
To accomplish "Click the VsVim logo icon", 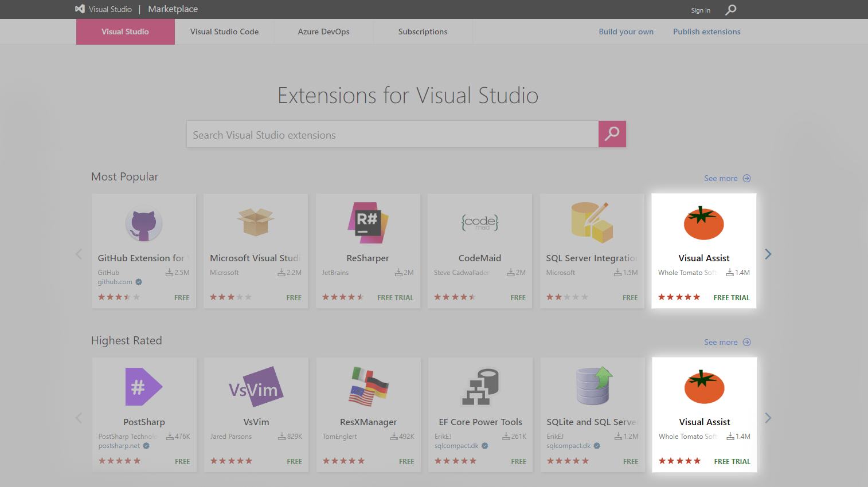I will [x=256, y=387].
